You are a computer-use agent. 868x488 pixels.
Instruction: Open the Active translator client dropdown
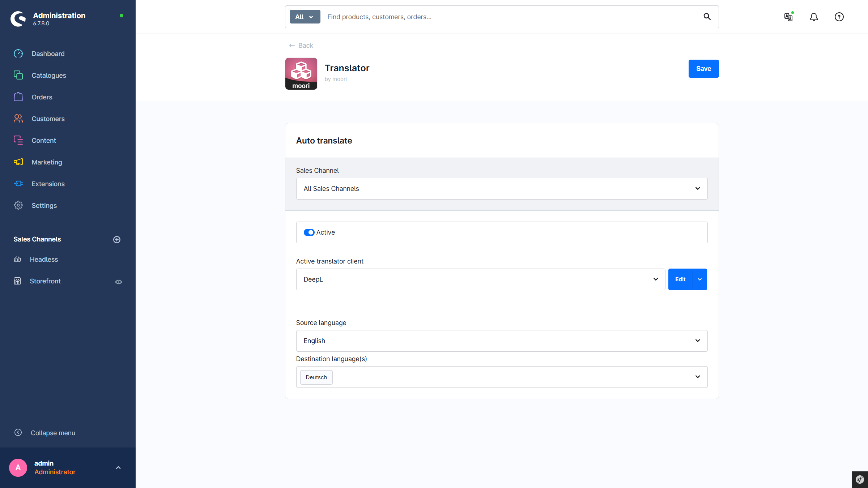coord(480,279)
